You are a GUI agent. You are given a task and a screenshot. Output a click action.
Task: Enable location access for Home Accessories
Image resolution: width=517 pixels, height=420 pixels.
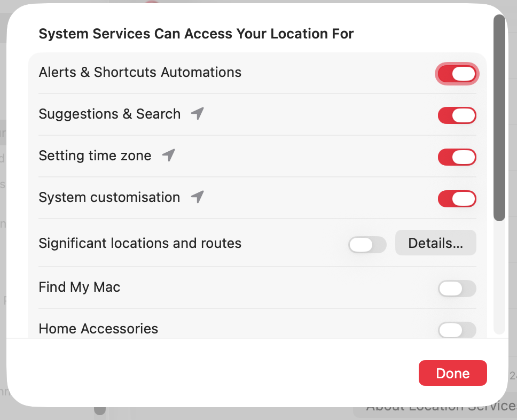tap(457, 330)
